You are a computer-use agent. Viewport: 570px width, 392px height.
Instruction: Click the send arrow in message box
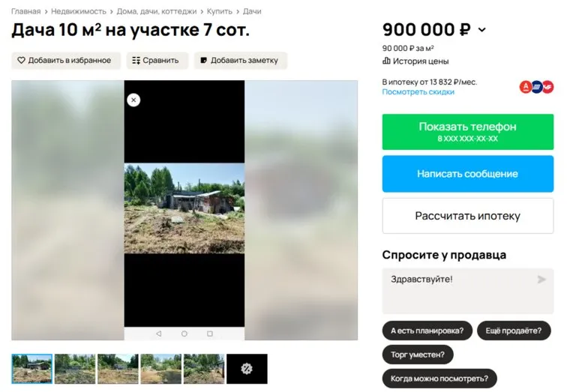click(541, 280)
